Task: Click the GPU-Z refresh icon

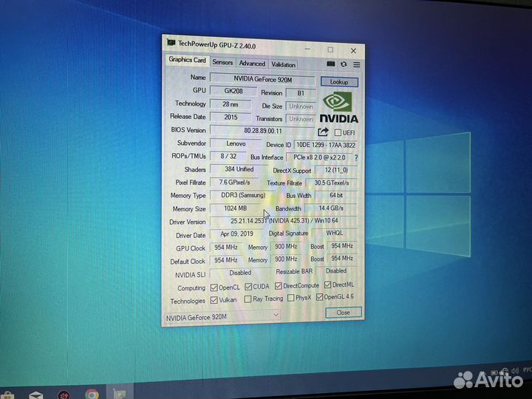Action: click(344, 64)
